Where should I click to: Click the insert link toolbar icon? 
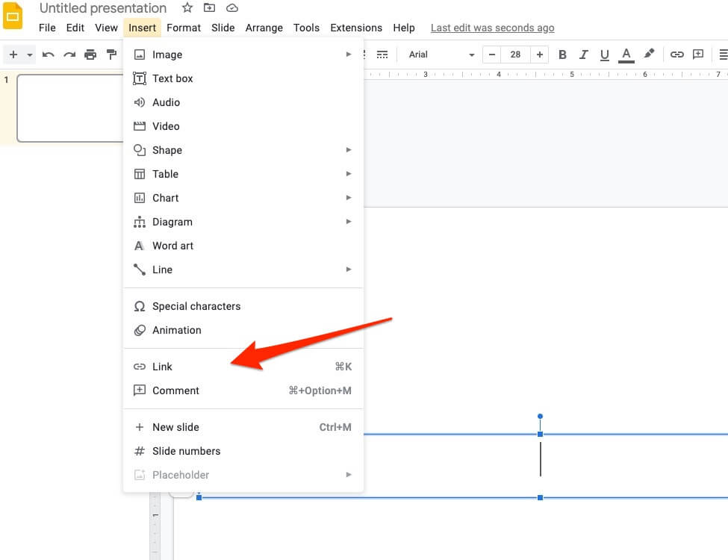pyautogui.click(x=676, y=55)
